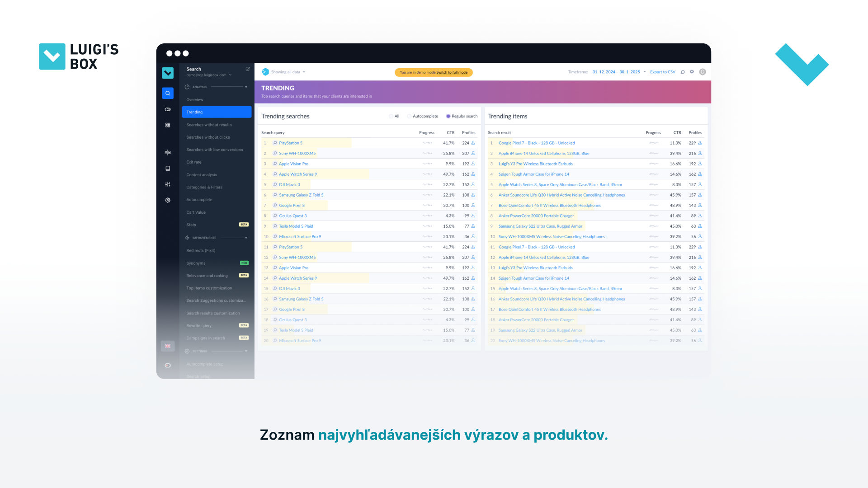Click the progress sparkline for Bose QuietComfort row 7
The width and height of the screenshot is (868, 488).
click(x=654, y=205)
